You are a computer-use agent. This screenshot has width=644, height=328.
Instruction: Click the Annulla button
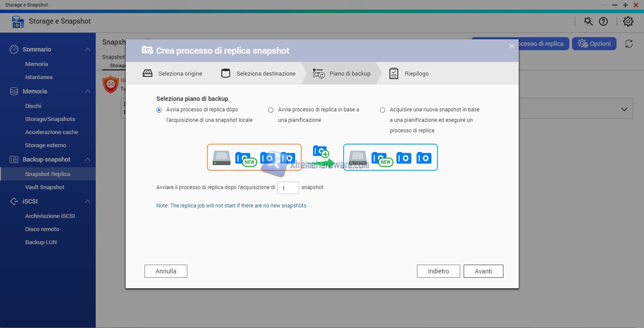[x=166, y=271]
